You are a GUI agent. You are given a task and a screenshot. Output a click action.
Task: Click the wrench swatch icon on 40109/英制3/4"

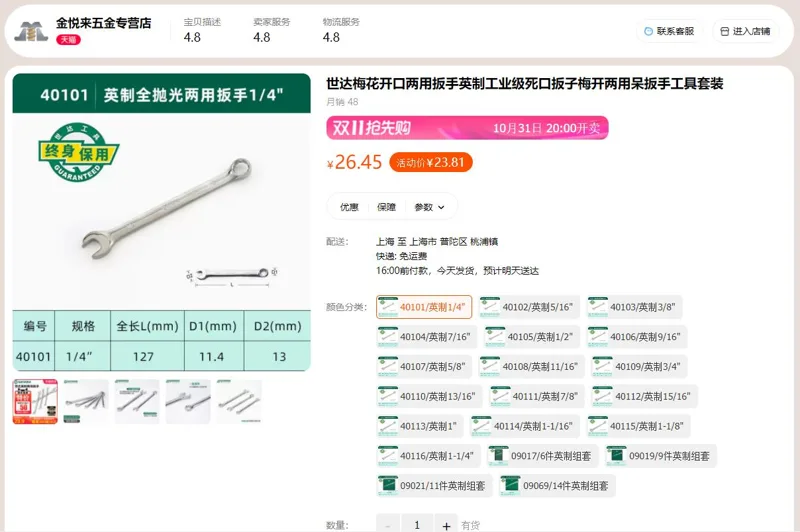603,366
